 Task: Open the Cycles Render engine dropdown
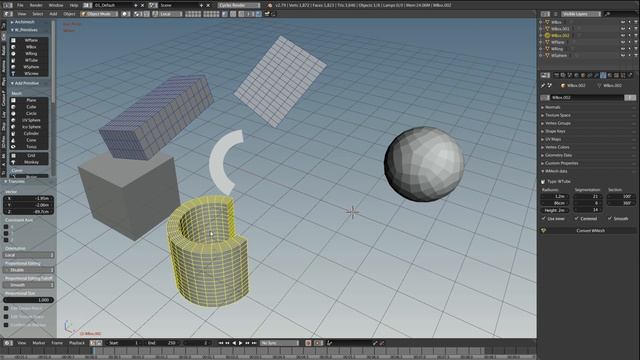[239, 5]
